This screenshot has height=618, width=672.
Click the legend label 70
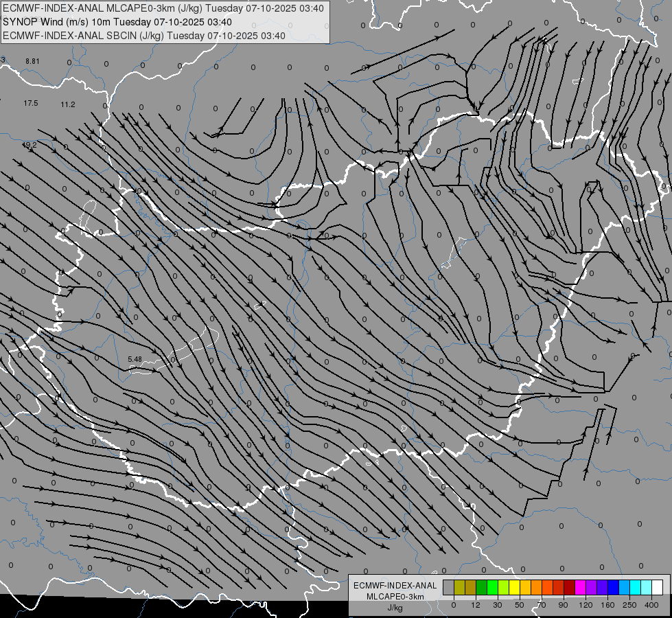(542, 605)
